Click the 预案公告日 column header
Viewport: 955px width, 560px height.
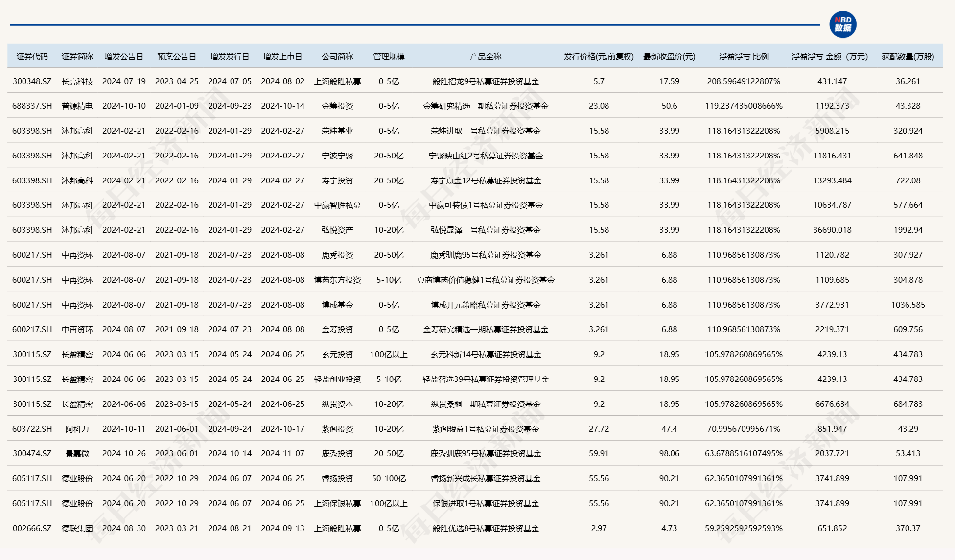click(177, 57)
